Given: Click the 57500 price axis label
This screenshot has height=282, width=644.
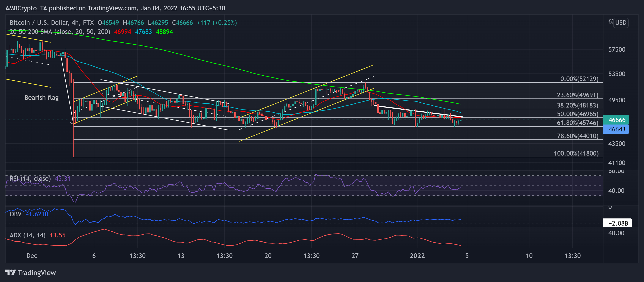Looking at the screenshot, I should coord(617,49).
